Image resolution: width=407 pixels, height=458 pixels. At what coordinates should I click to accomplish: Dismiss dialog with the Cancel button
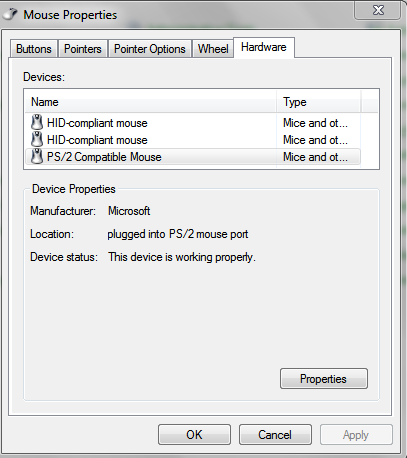[275, 435]
